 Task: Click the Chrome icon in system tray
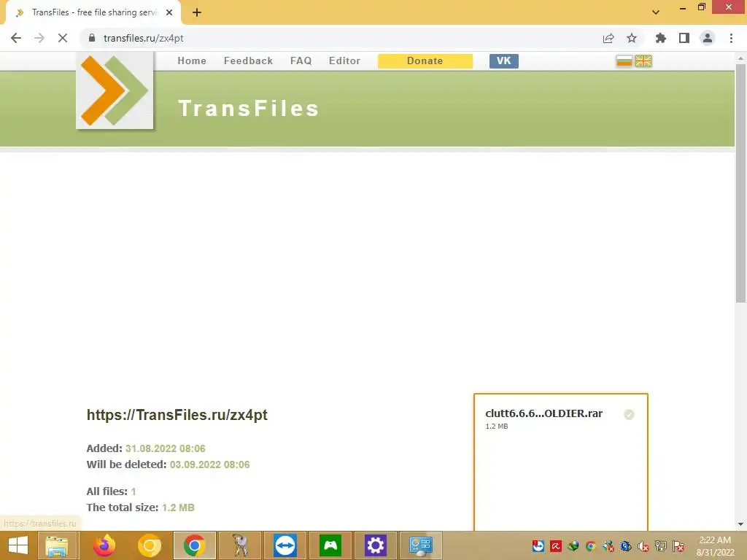coord(591,546)
